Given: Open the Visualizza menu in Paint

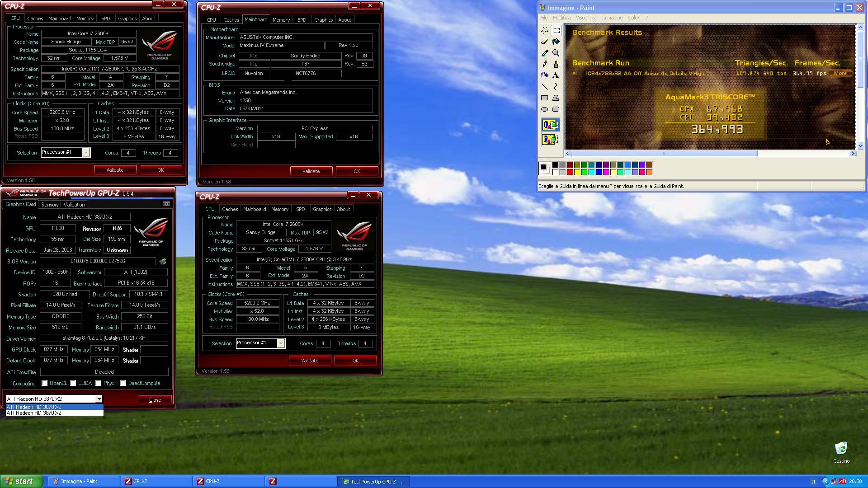Looking at the screenshot, I should point(586,18).
